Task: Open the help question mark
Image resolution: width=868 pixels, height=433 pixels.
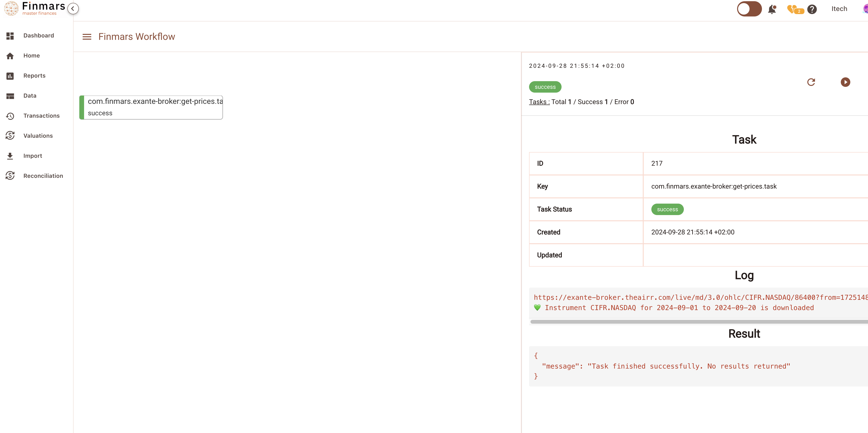Action: coord(812,9)
